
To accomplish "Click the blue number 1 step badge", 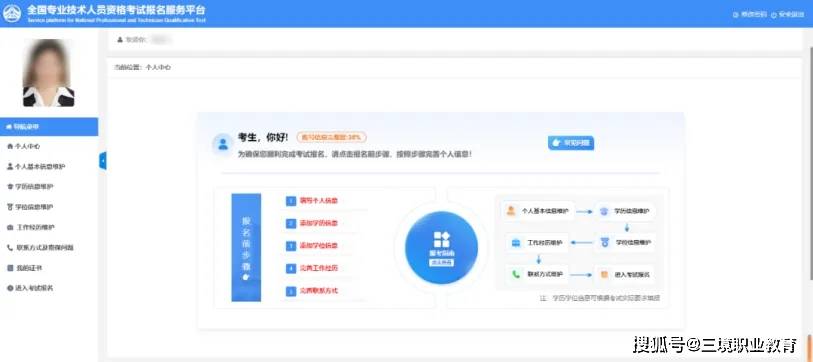I will click(291, 201).
